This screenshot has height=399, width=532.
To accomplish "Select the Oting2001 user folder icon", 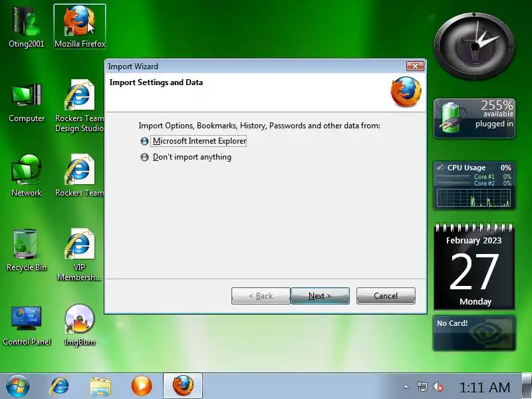I will (x=26, y=27).
